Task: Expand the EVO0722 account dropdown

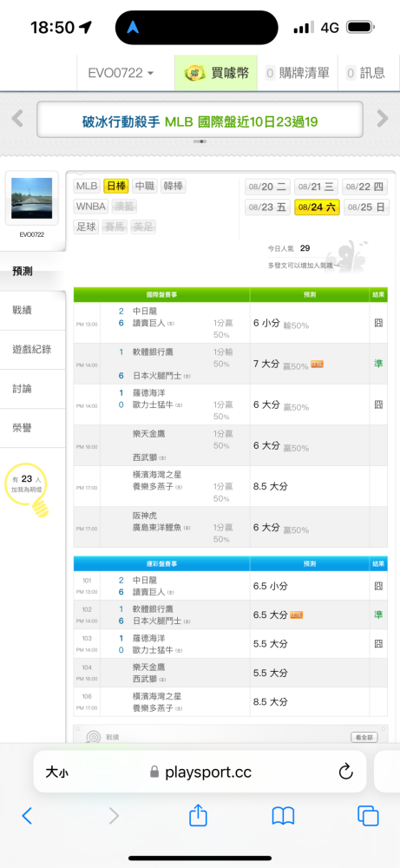Action: 121,73
